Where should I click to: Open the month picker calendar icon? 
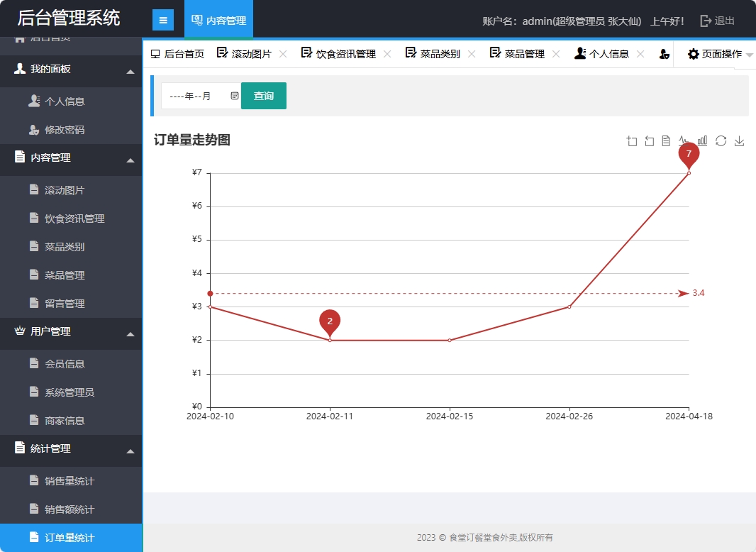click(x=235, y=96)
